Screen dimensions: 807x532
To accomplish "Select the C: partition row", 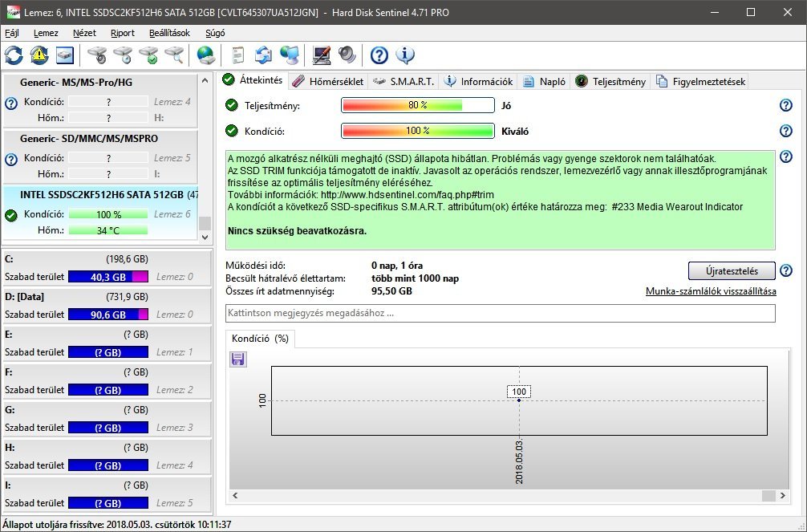I will coord(107,268).
